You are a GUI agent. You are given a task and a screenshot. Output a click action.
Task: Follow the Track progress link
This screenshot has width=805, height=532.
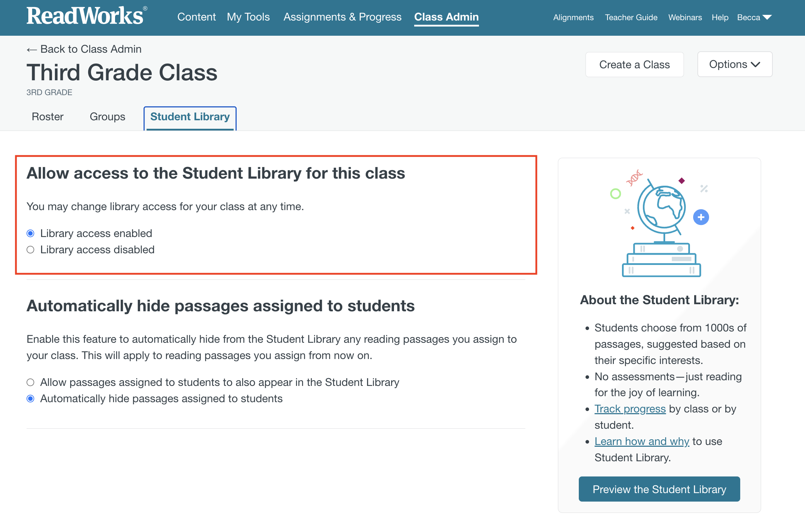(x=630, y=409)
